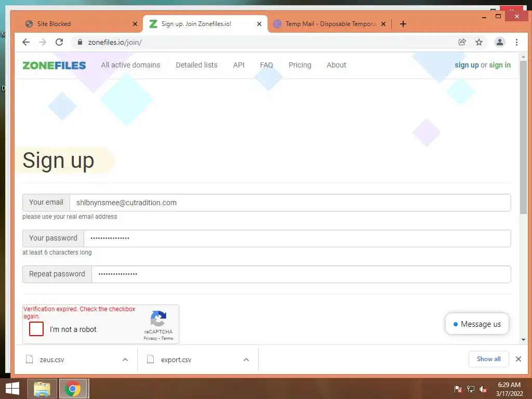The width and height of the screenshot is (532, 399).
Task: Click the Message us chat button
Action: point(477,324)
